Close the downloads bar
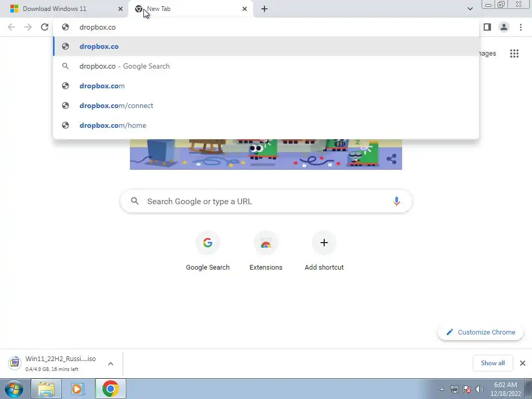The width and height of the screenshot is (532, 399). 523,363
